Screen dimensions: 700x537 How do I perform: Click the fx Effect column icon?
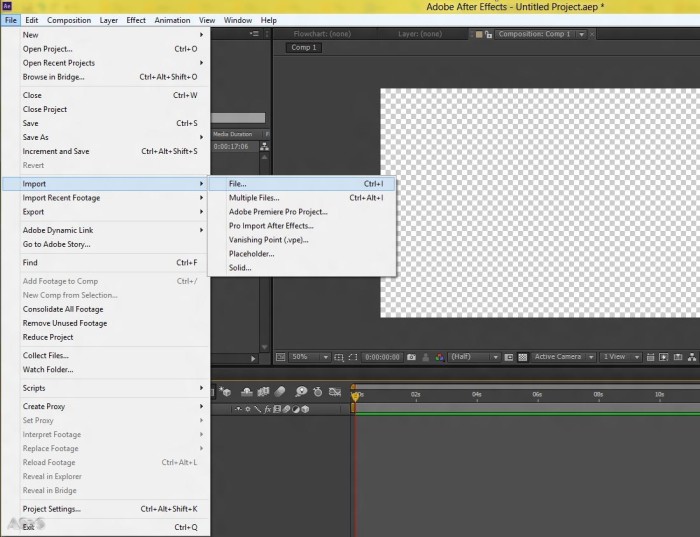pos(267,409)
